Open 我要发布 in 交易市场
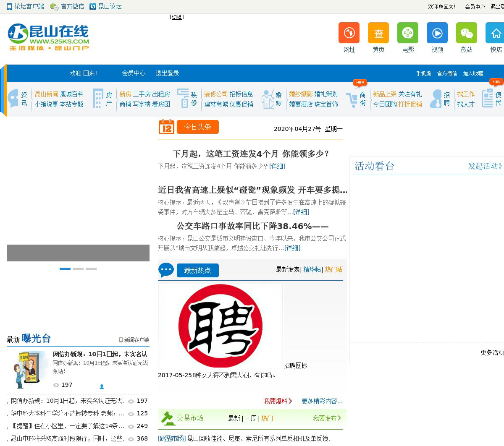The height and width of the screenshot is (446, 504). coord(327,418)
